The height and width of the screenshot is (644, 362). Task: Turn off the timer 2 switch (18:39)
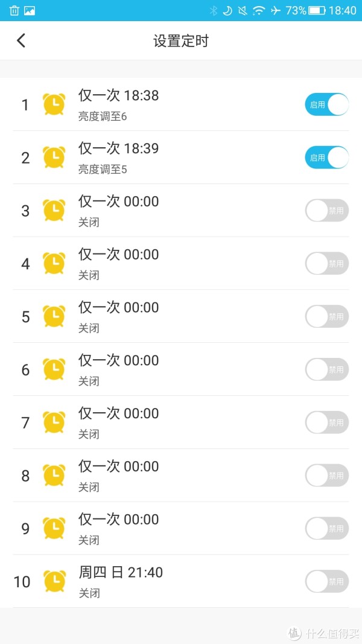coord(326,158)
